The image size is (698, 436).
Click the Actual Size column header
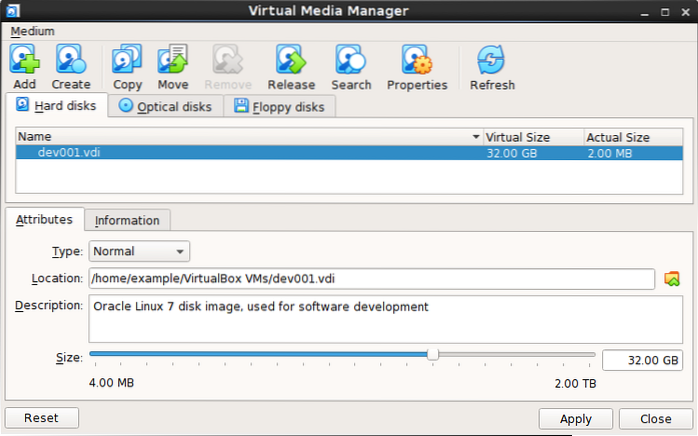tap(633, 137)
